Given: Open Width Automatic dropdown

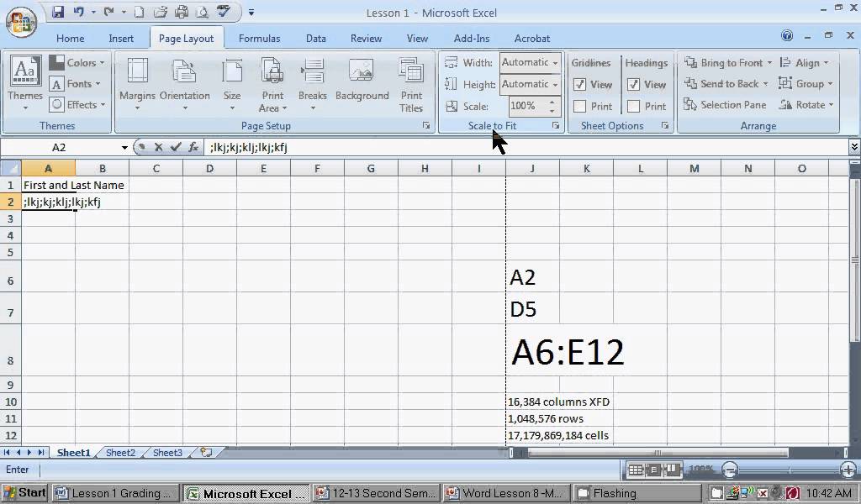Looking at the screenshot, I should [x=555, y=62].
